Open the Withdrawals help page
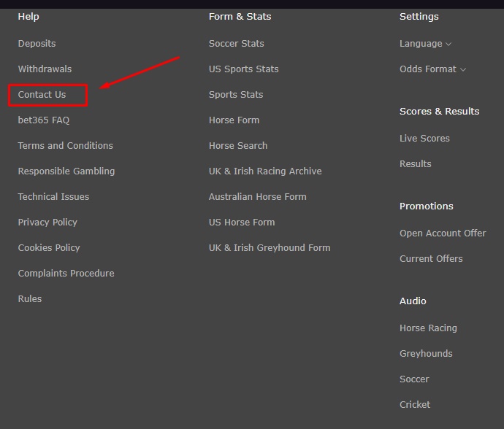 pos(45,69)
